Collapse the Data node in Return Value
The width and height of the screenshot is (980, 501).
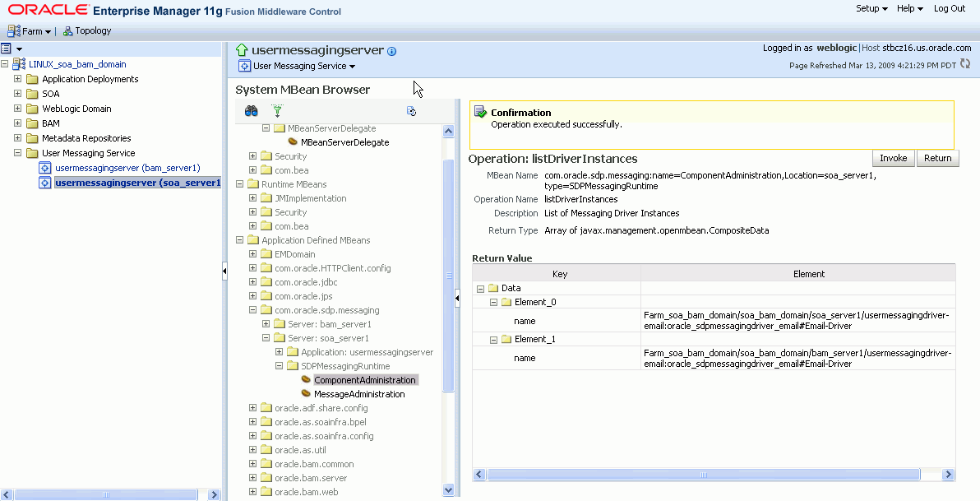pyautogui.click(x=480, y=288)
